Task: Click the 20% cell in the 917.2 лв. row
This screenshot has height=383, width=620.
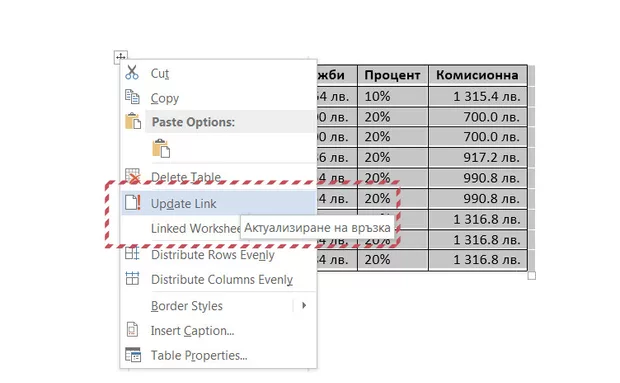Action: [x=393, y=158]
